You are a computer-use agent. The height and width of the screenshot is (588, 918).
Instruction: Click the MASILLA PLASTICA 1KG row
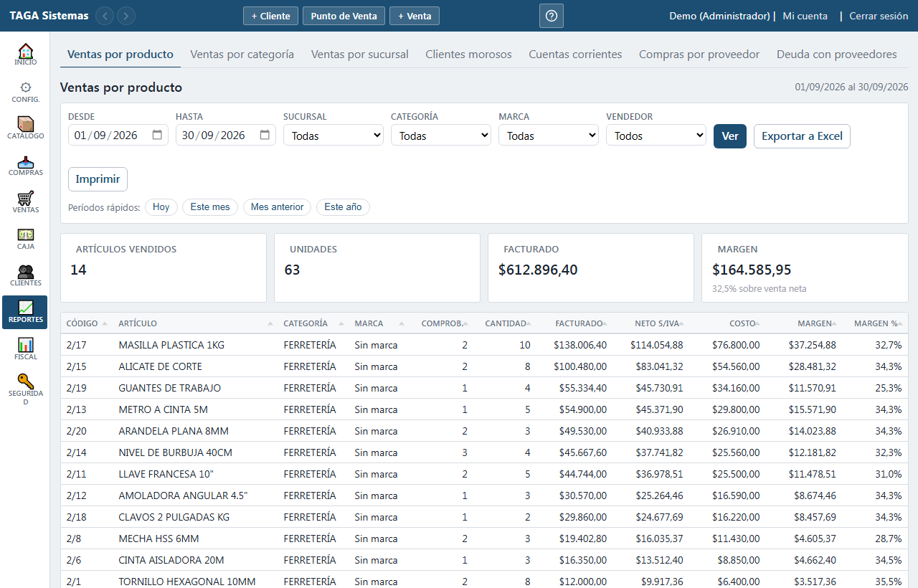click(x=484, y=345)
